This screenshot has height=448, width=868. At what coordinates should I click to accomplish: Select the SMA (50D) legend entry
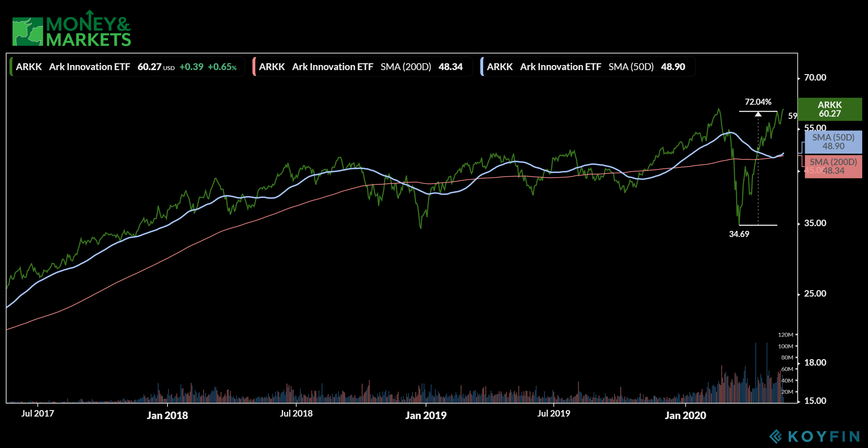coord(588,66)
